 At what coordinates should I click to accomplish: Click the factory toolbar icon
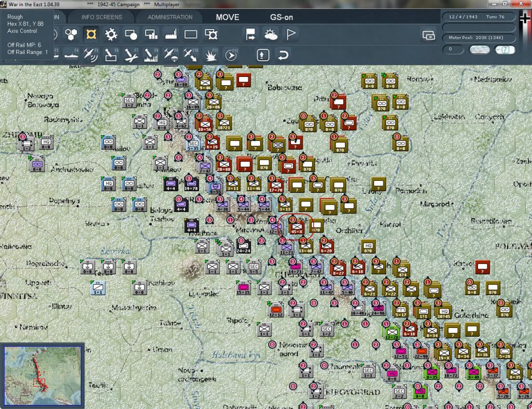pyautogui.click(x=171, y=34)
